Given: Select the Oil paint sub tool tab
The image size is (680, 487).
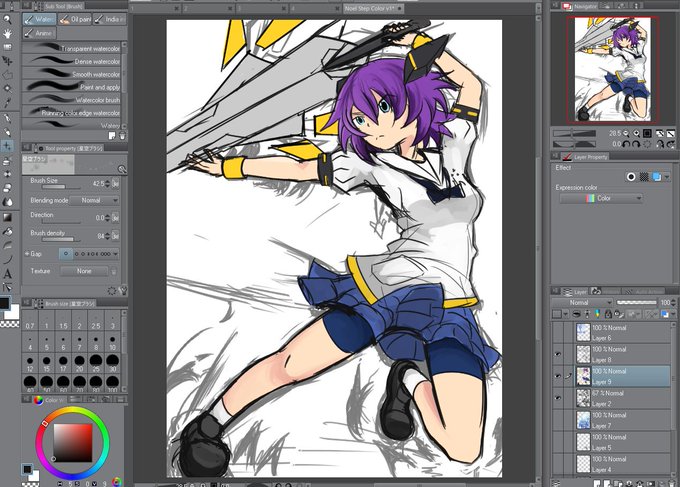Looking at the screenshot, I should point(75,19).
